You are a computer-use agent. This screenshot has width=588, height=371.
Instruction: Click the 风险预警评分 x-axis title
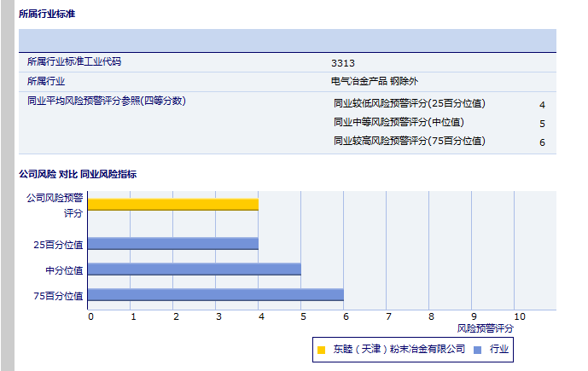(486, 328)
